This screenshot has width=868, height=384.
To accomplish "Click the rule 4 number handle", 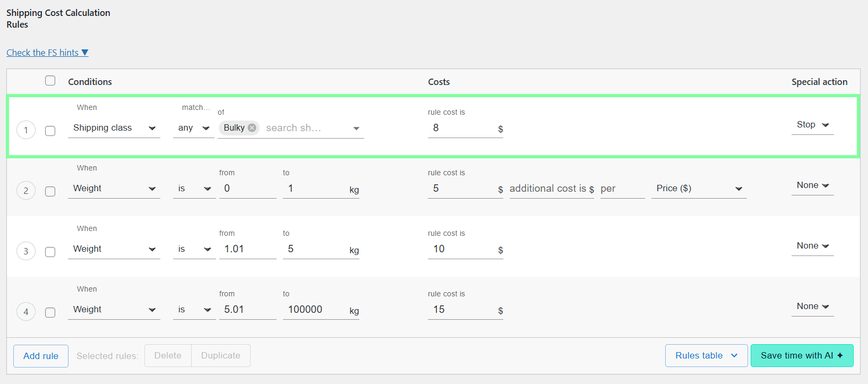I will pyautogui.click(x=26, y=312).
